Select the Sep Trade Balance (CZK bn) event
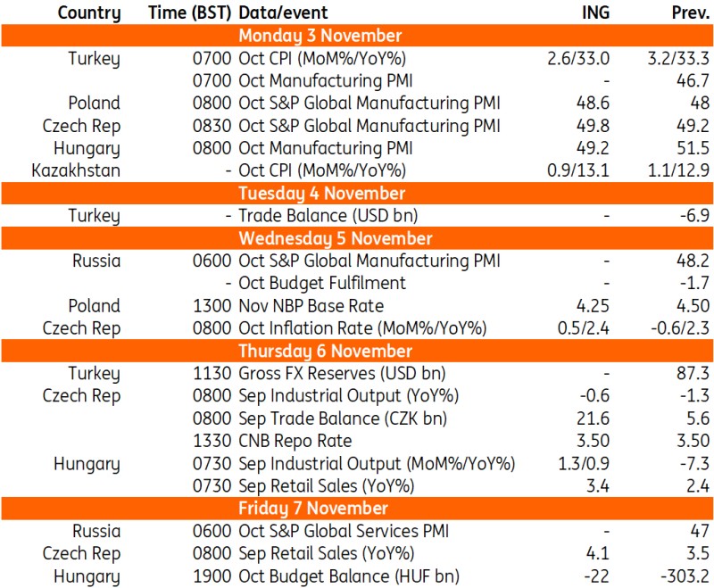The width and height of the screenshot is (714, 588). pyautogui.click(x=342, y=418)
